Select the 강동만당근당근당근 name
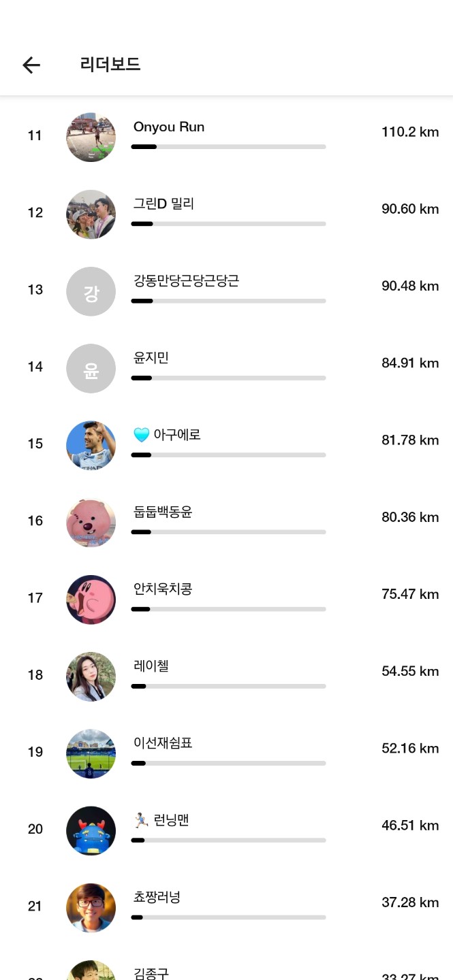453x980 pixels. (186, 281)
